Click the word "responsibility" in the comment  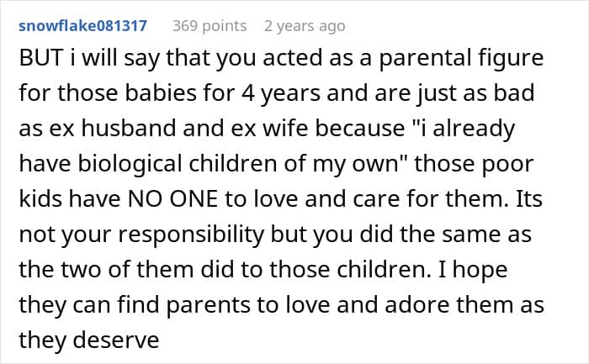click(192, 235)
